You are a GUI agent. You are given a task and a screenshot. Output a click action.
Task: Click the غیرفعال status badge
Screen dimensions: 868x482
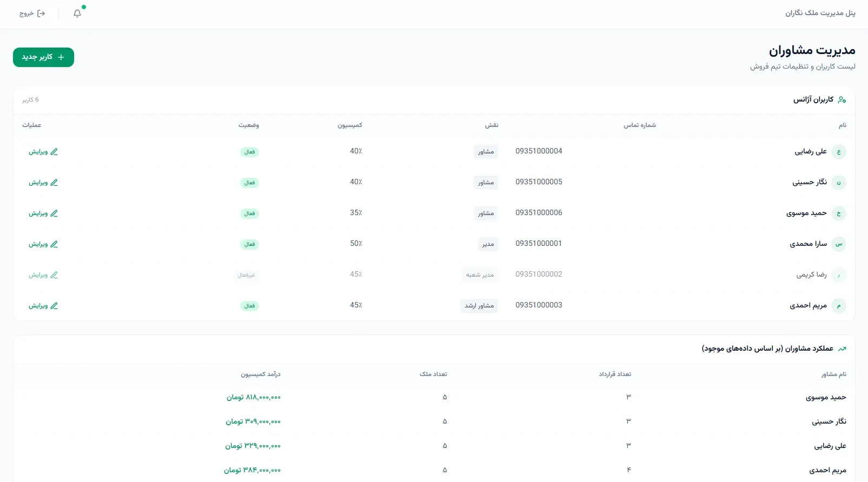coord(246,275)
